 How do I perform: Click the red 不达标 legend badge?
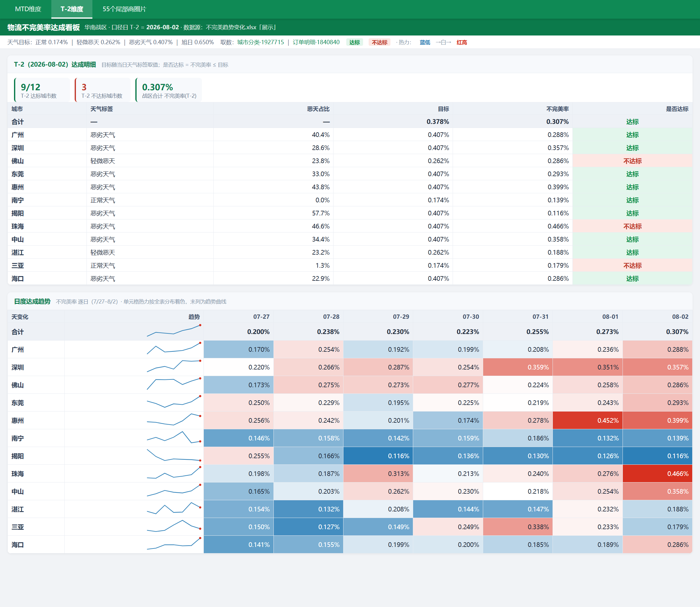coord(380,42)
